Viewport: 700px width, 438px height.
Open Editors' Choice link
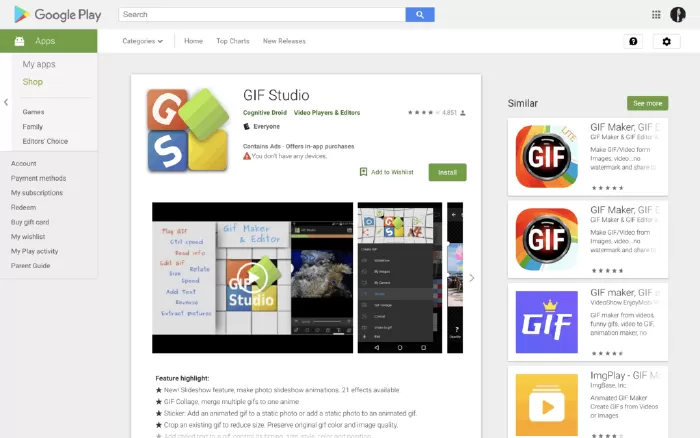(45, 141)
